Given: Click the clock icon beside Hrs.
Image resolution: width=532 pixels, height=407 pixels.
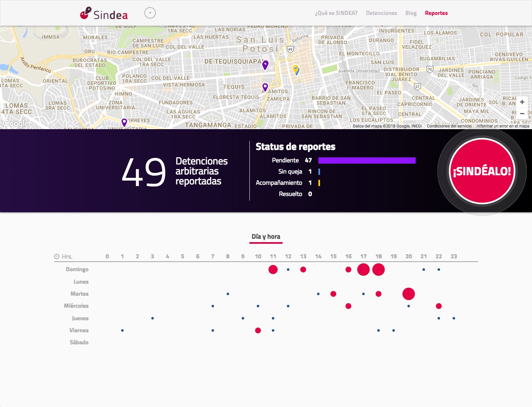Looking at the screenshot, I should pyautogui.click(x=57, y=257).
